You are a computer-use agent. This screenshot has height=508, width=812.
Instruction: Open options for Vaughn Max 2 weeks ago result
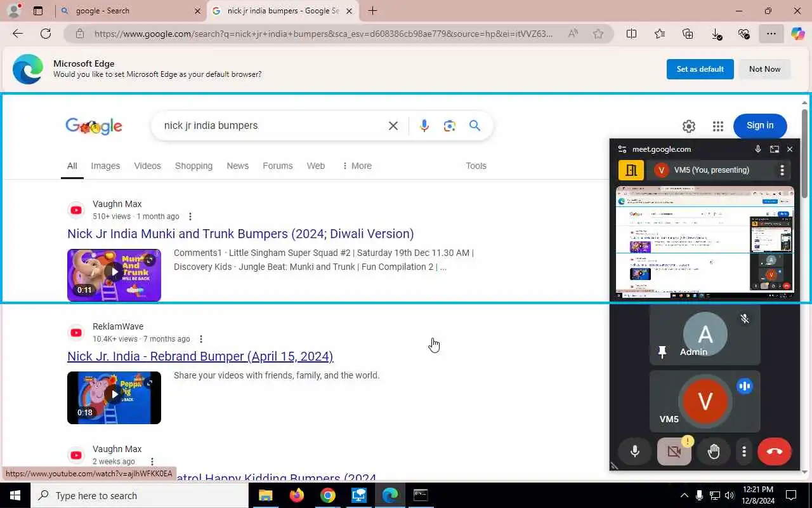pyautogui.click(x=152, y=462)
